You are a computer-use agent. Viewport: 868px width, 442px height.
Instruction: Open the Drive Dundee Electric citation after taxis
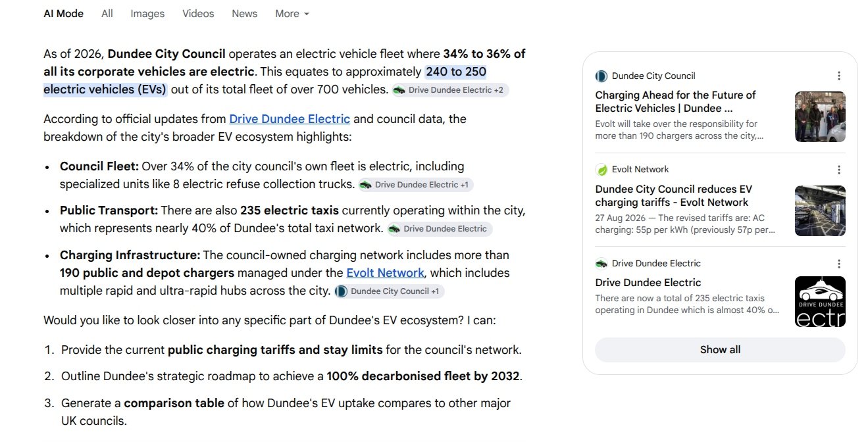439,229
